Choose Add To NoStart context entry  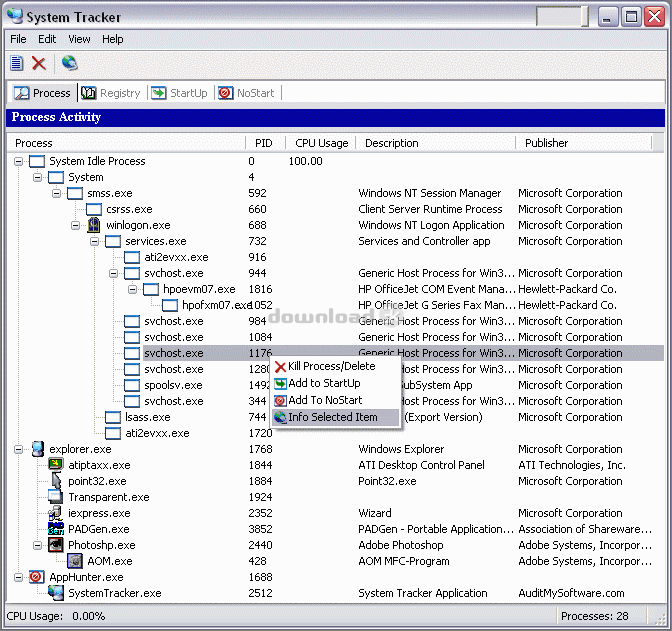tap(335, 400)
